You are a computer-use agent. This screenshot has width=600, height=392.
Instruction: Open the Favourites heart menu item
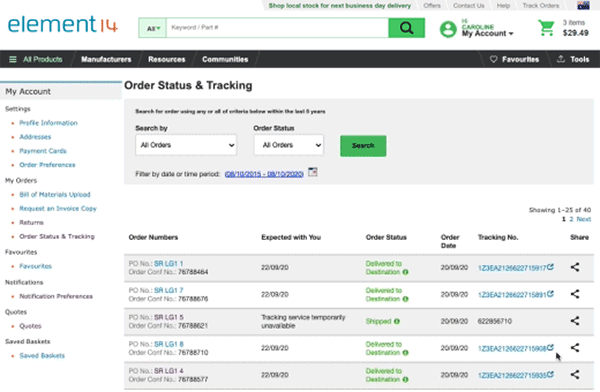[x=514, y=59]
